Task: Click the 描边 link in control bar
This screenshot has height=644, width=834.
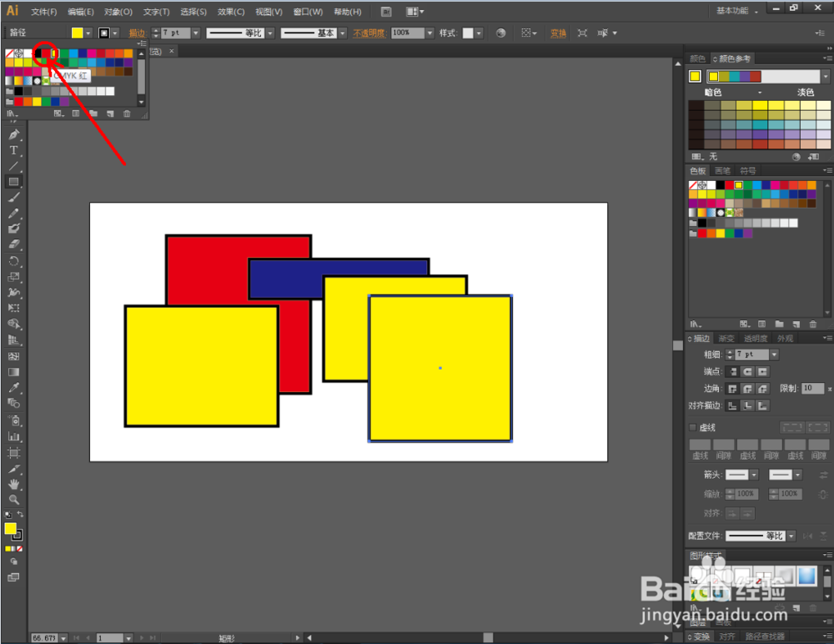Action: click(137, 33)
